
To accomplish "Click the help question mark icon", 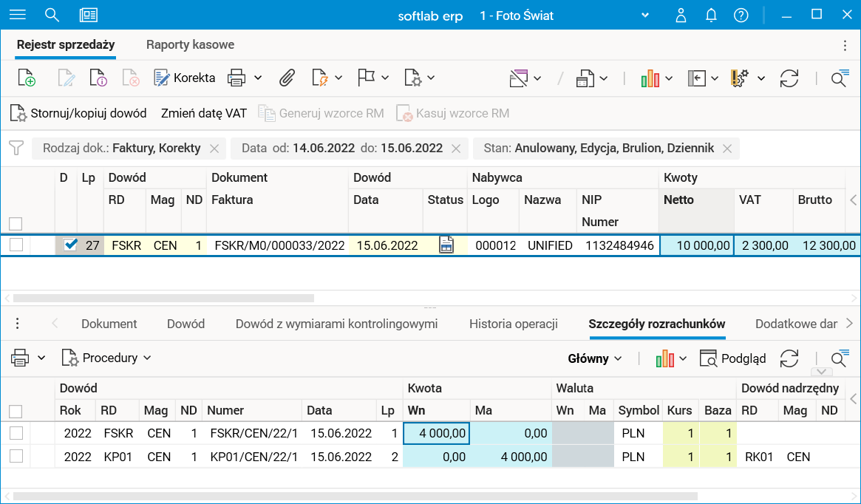I will (x=741, y=16).
